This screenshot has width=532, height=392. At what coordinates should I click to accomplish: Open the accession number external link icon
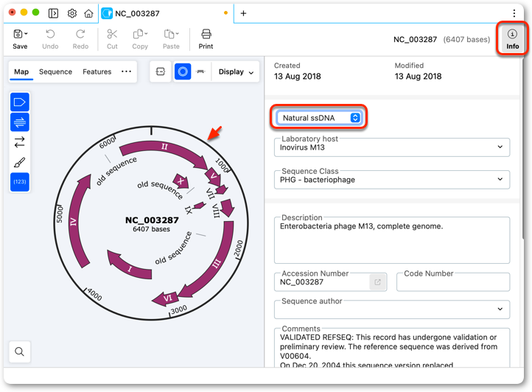pos(377,282)
